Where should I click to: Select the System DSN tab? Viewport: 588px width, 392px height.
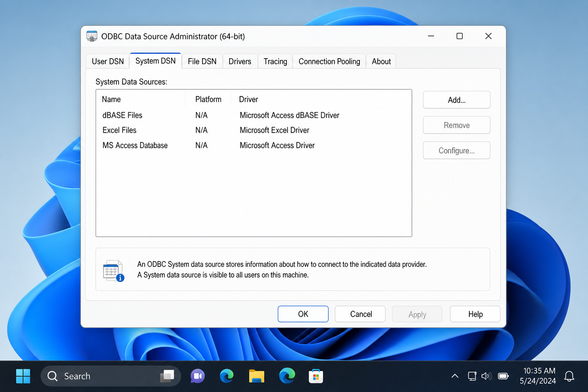(155, 61)
